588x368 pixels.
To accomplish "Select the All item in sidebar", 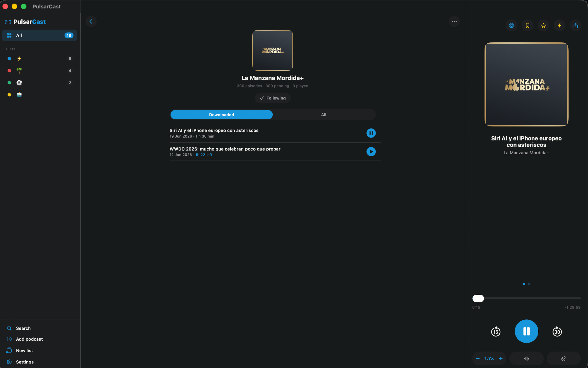I will coord(39,36).
